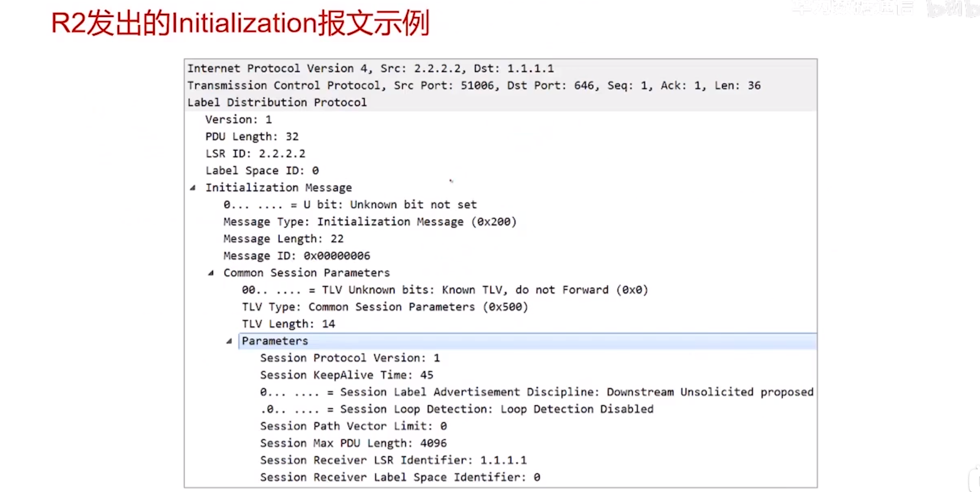Click the slide title 'R2发出的Initialization报文示例'
Viewport: 980px width, 492px height.
[x=240, y=23]
